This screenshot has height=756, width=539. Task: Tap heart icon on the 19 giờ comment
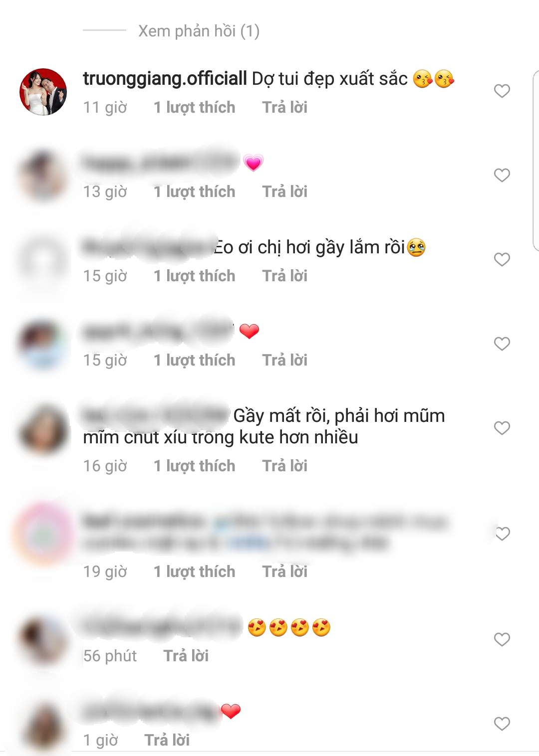point(502,534)
